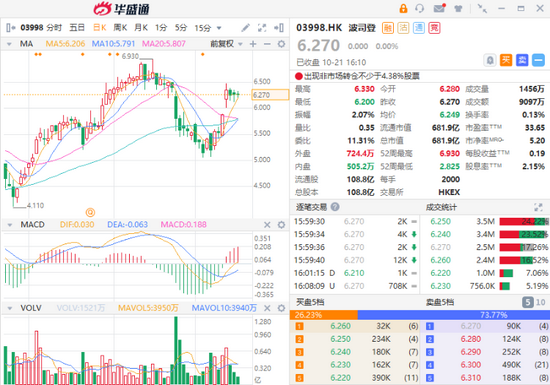Open MACD settings gear
550x385 pixels.
tap(281, 225)
